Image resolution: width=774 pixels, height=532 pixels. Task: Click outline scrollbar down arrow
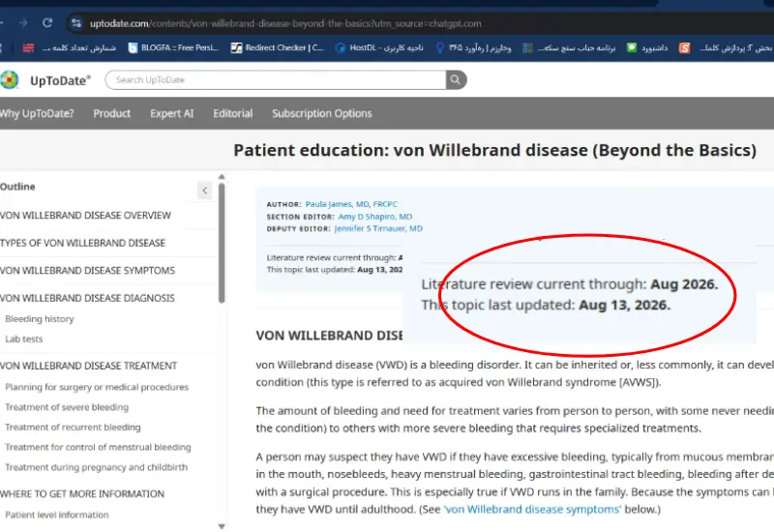click(x=222, y=526)
